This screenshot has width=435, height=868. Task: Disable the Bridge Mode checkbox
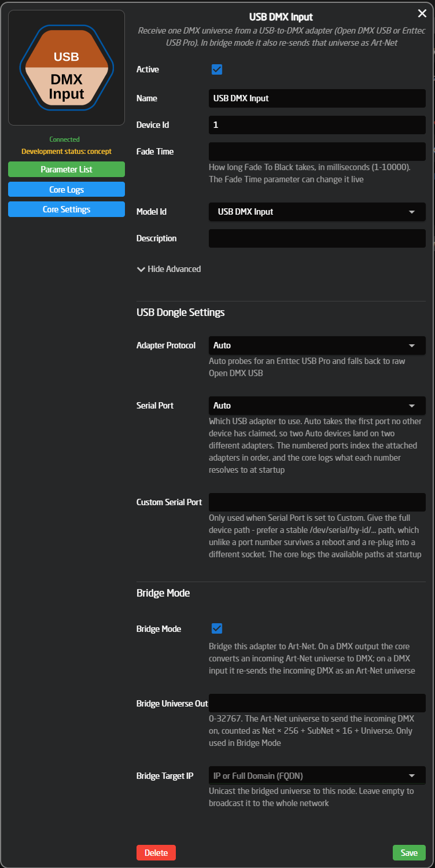tap(217, 628)
